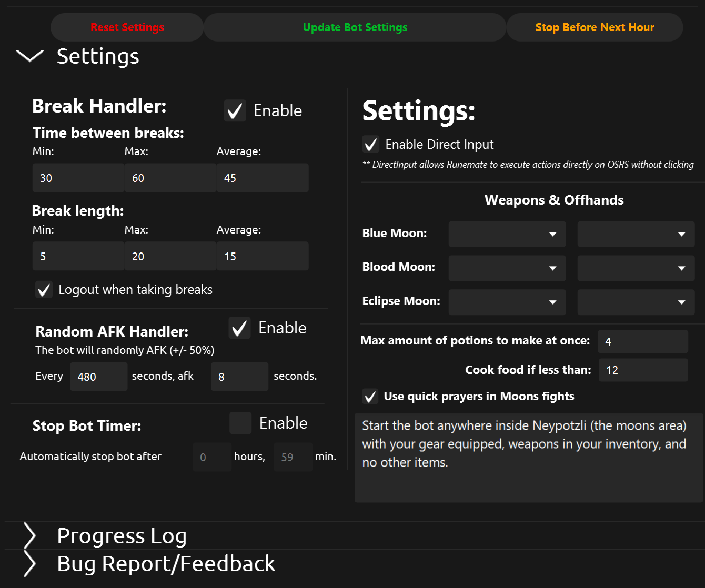The height and width of the screenshot is (588, 705).
Task: Click the time between breaks Min field
Action: 78,178
